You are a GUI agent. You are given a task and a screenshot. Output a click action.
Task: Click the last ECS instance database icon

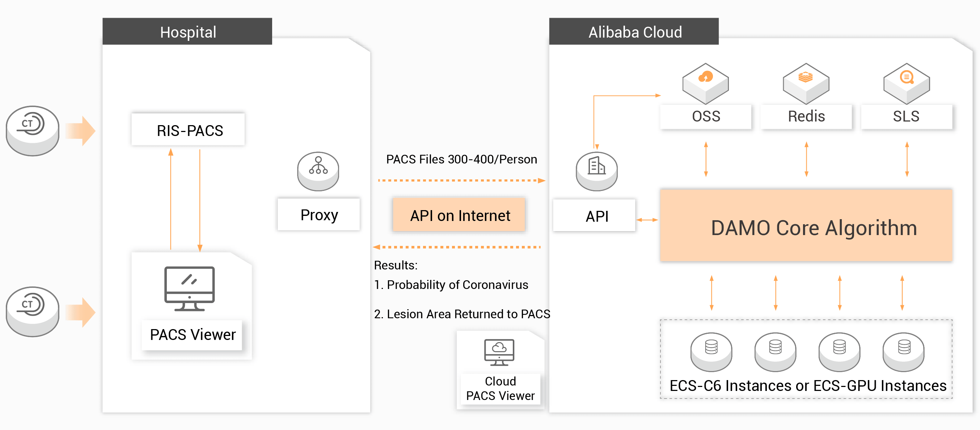[x=904, y=351]
